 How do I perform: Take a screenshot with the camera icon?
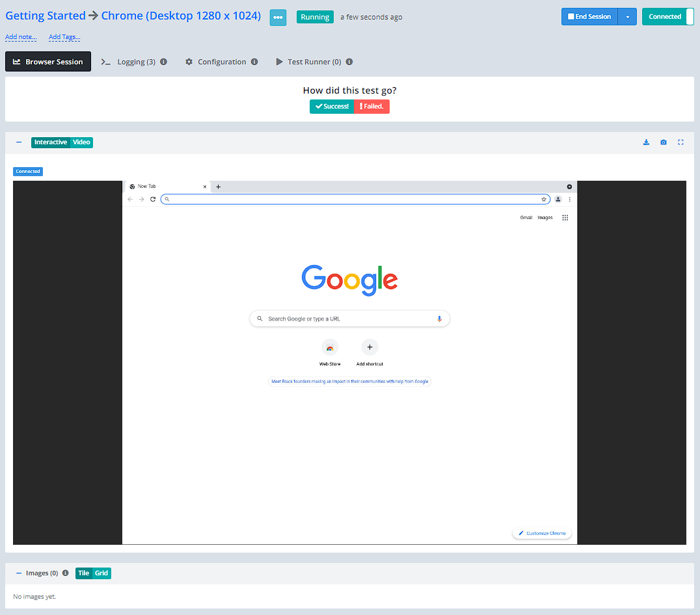coord(664,142)
